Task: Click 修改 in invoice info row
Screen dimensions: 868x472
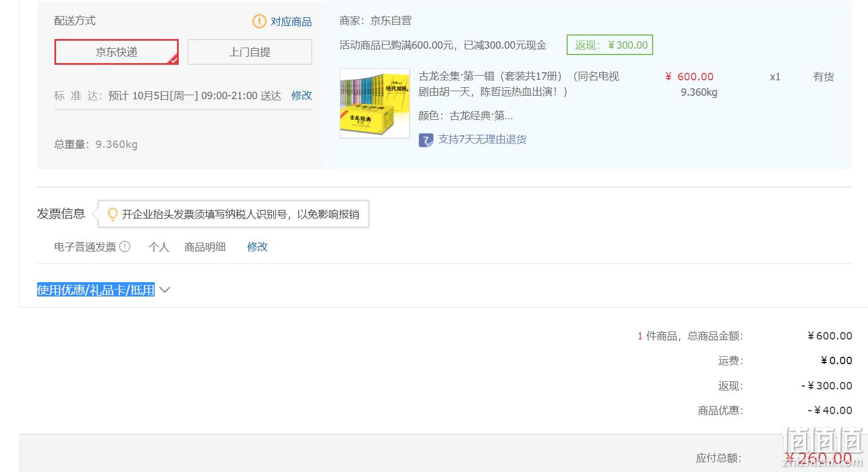Action: 257,247
